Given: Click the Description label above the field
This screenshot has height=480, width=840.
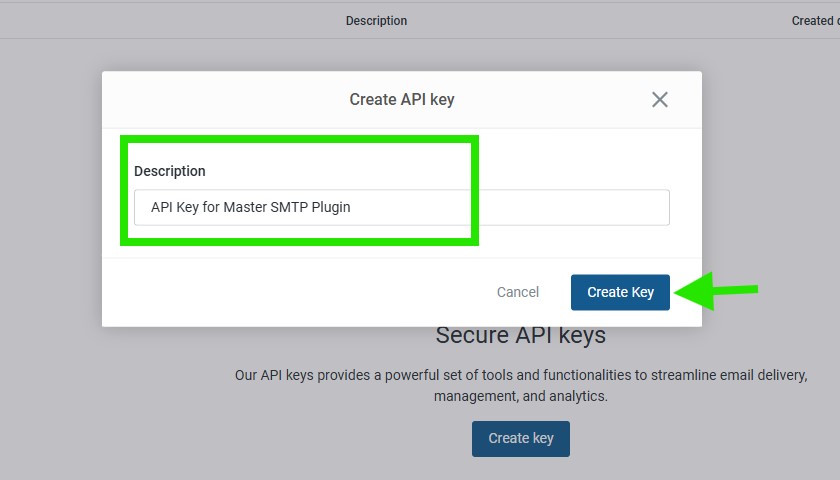Looking at the screenshot, I should 170,171.
